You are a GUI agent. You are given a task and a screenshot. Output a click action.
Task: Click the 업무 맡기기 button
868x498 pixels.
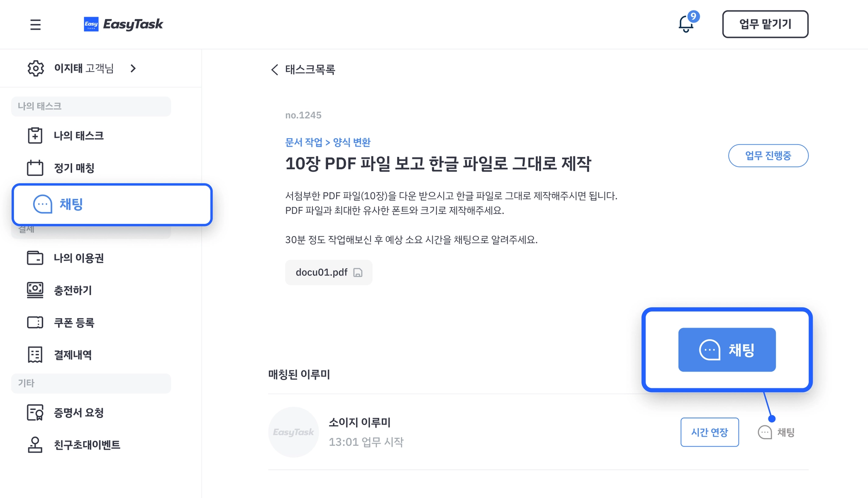point(765,24)
